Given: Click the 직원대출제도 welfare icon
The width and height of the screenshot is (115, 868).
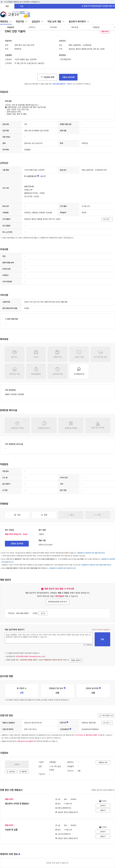Looking at the screenshot, I should (x=36, y=371).
